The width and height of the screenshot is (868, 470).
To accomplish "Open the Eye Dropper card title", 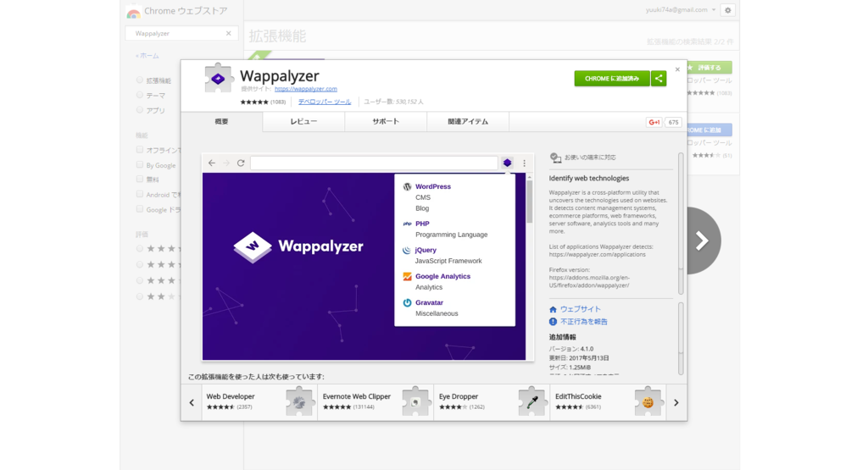I will [x=459, y=396].
